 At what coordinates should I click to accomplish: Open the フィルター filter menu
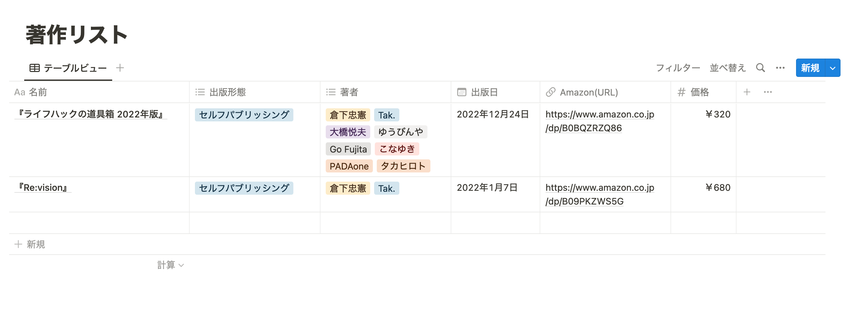coord(678,68)
